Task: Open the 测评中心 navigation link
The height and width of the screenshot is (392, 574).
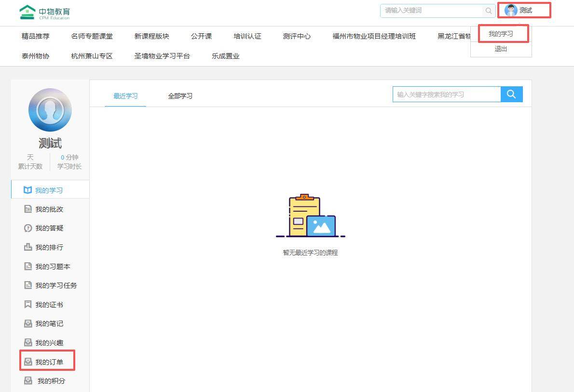Action: 297,36
